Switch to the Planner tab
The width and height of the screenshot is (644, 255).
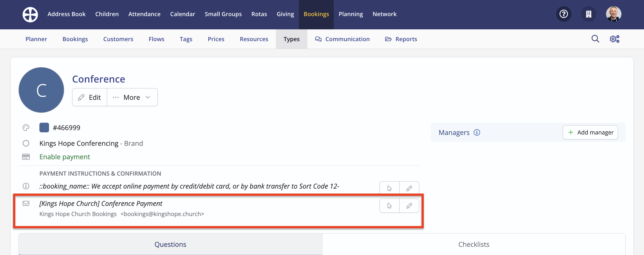coord(36,39)
